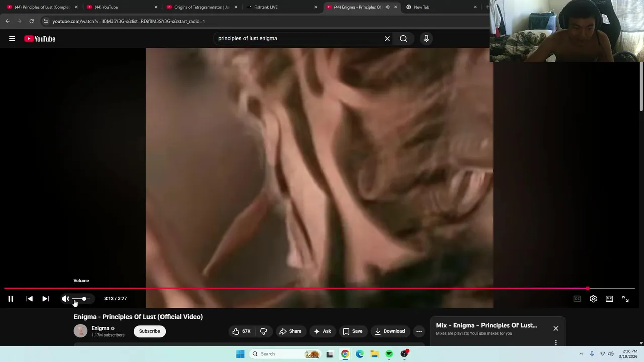Open the Windows Start menu
The height and width of the screenshot is (362, 644).
(240, 354)
